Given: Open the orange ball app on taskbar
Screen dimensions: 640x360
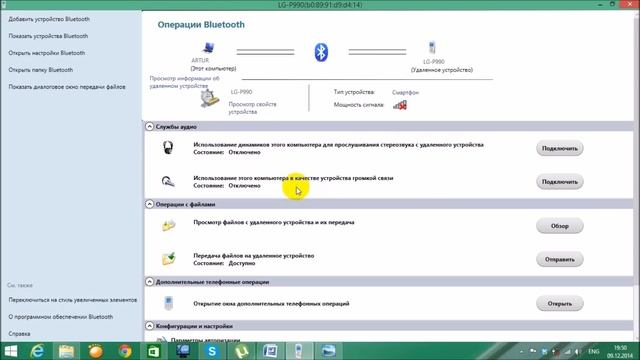Looking at the screenshot, I should 96,351.
